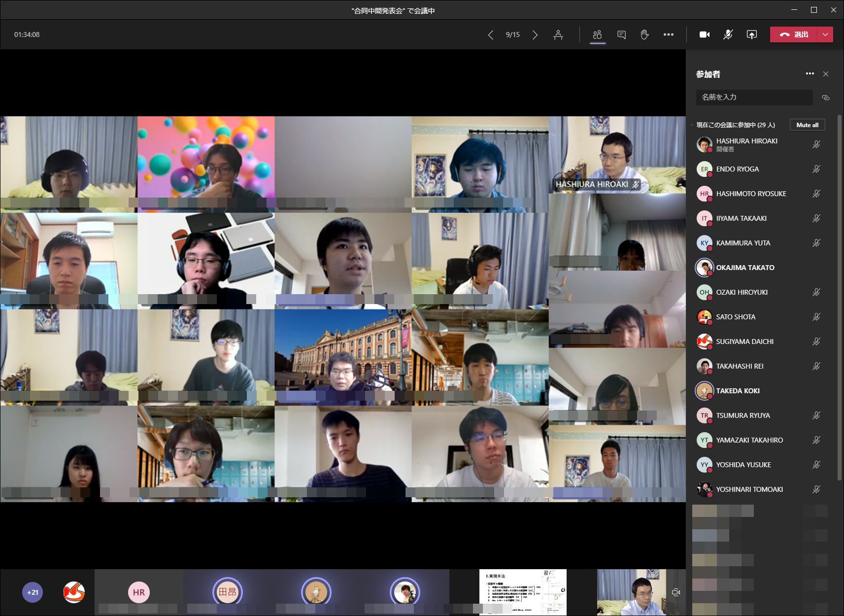The width and height of the screenshot is (844, 616).
Task: Select participant ENDO RYOGA
Action: coord(759,169)
